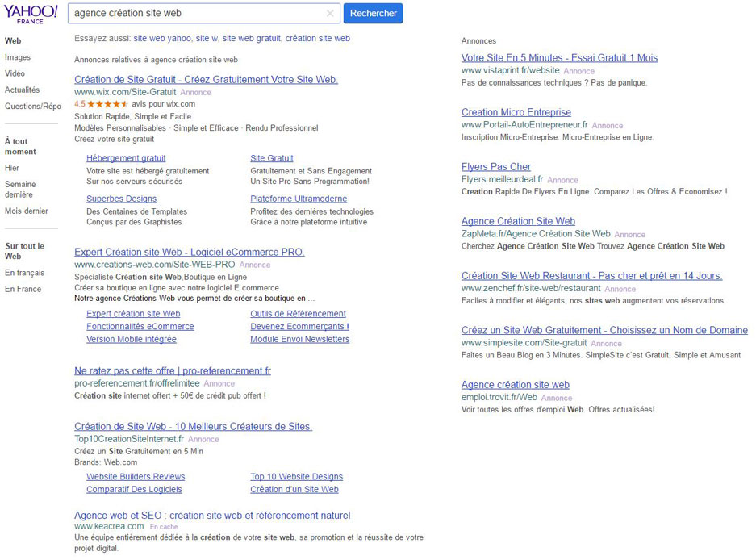Open 'Expert création site Web' sitelink
This screenshot has width=756, height=560.
click(x=133, y=314)
